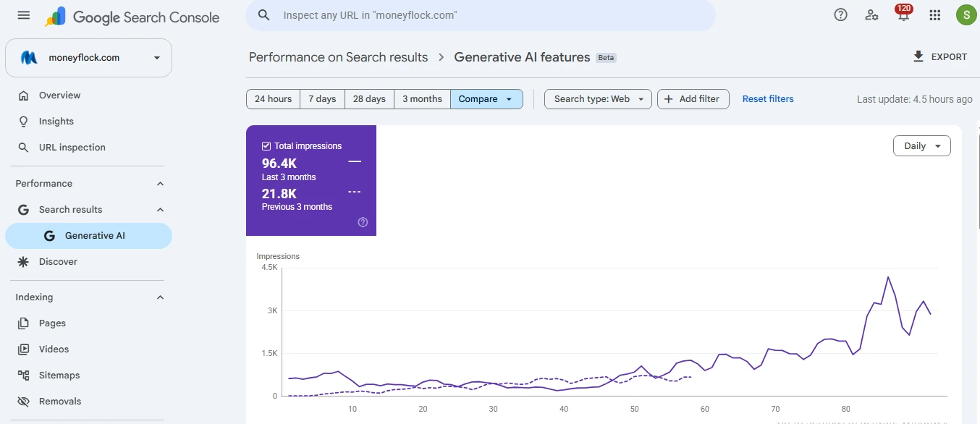This screenshot has height=424, width=980.
Task: Click the Generative AI features heading
Action: pyautogui.click(x=522, y=57)
